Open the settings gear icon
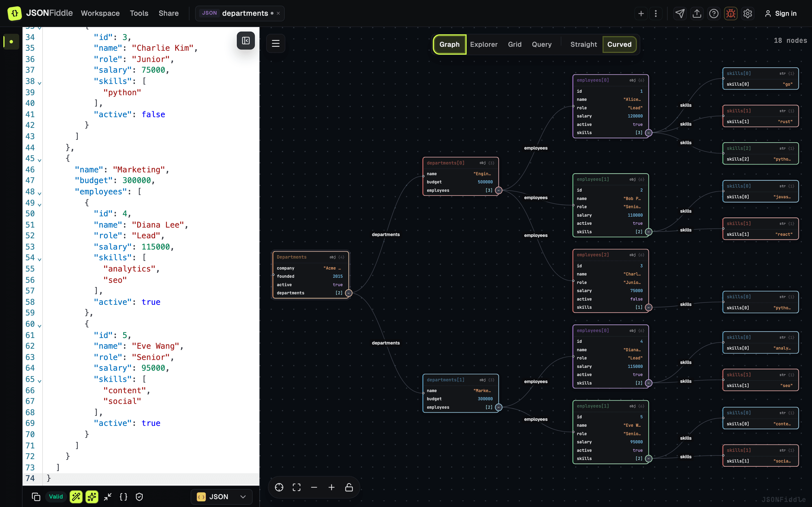 [748, 14]
